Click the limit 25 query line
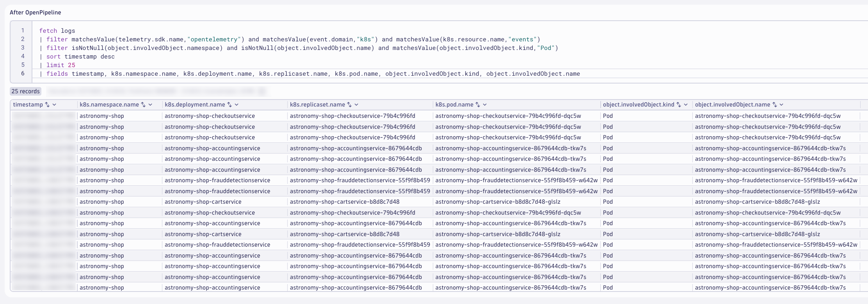This screenshot has height=304, width=868. [57, 65]
